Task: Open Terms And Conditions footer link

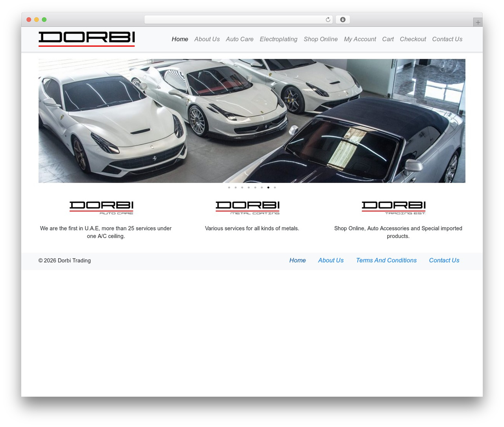Action: click(386, 260)
